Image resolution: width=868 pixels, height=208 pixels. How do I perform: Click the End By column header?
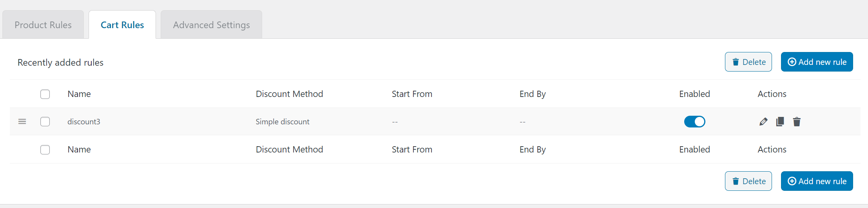click(x=533, y=94)
